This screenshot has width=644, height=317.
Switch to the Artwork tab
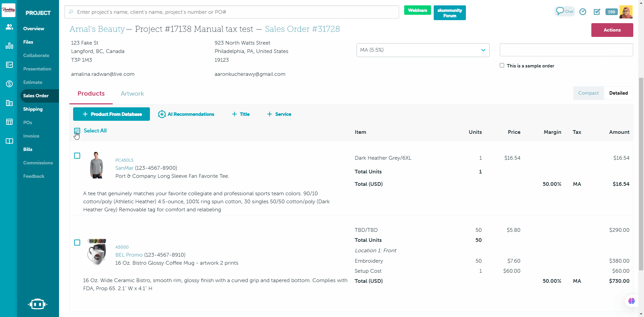(132, 94)
